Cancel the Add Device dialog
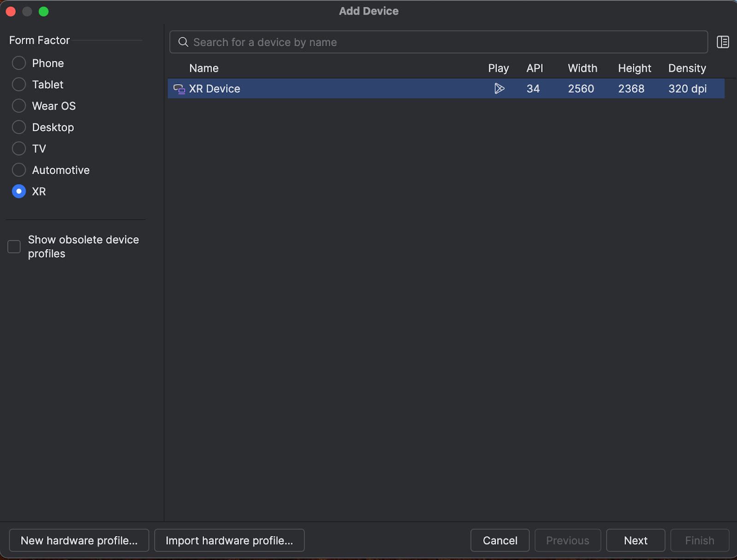The width and height of the screenshot is (737, 560). (x=500, y=540)
